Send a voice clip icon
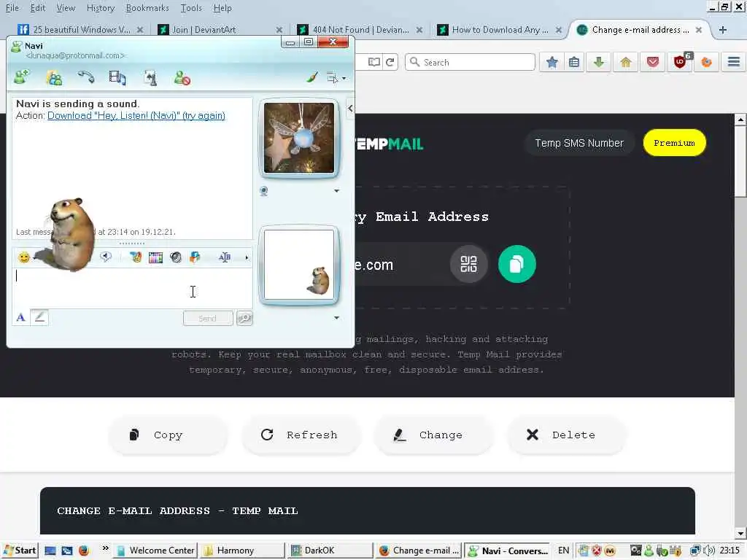 click(x=106, y=257)
